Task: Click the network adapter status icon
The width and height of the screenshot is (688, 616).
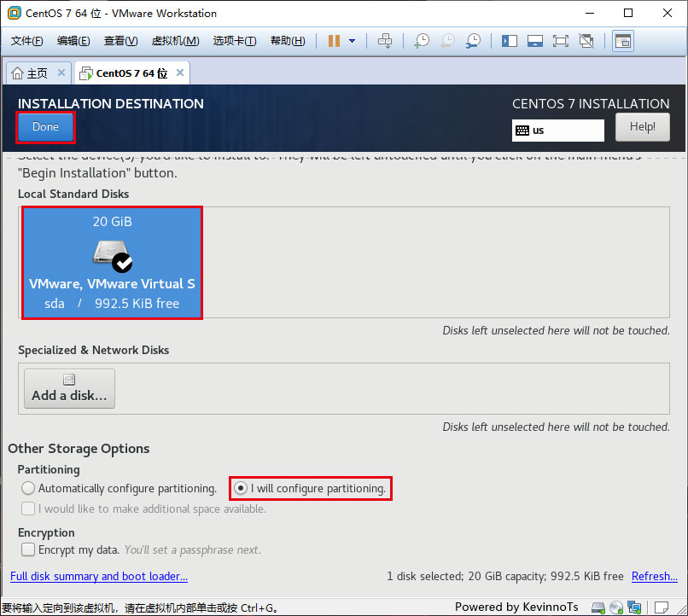Action: pos(634,607)
